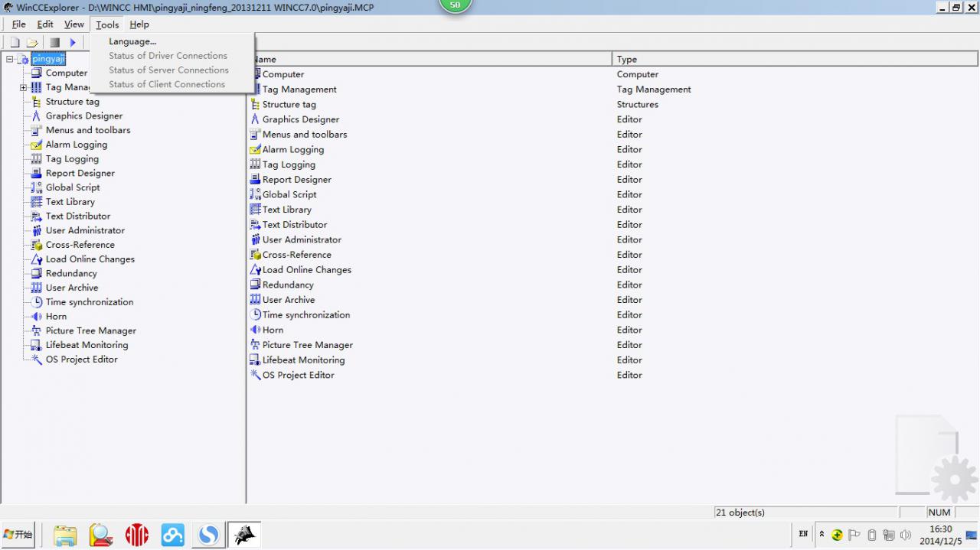Collapse the pingyaji project tree node

tap(10, 60)
